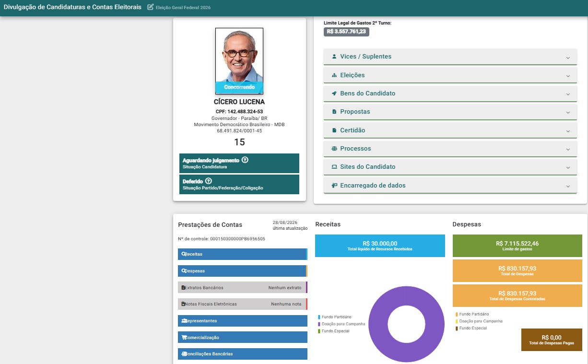Select the Extratos Bancários row

(243, 288)
